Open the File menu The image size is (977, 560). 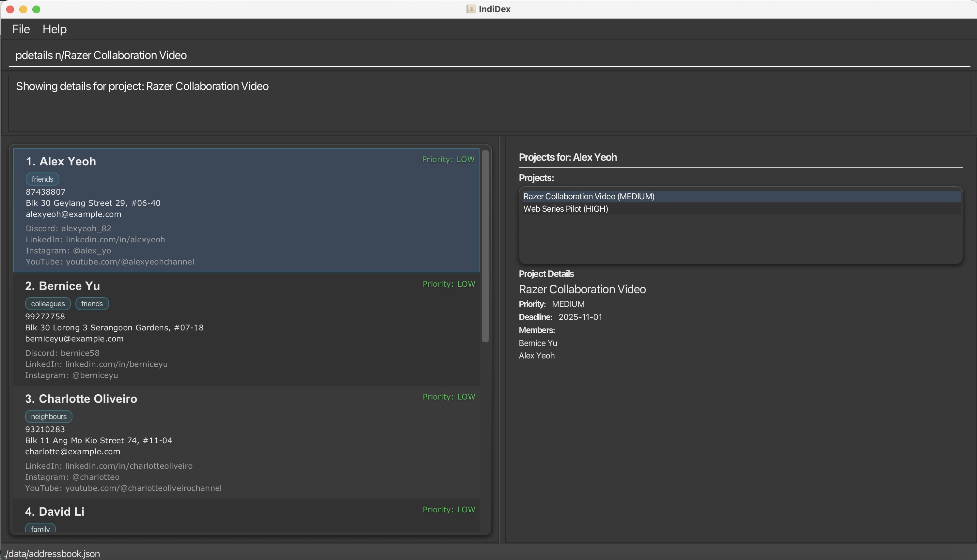point(21,29)
